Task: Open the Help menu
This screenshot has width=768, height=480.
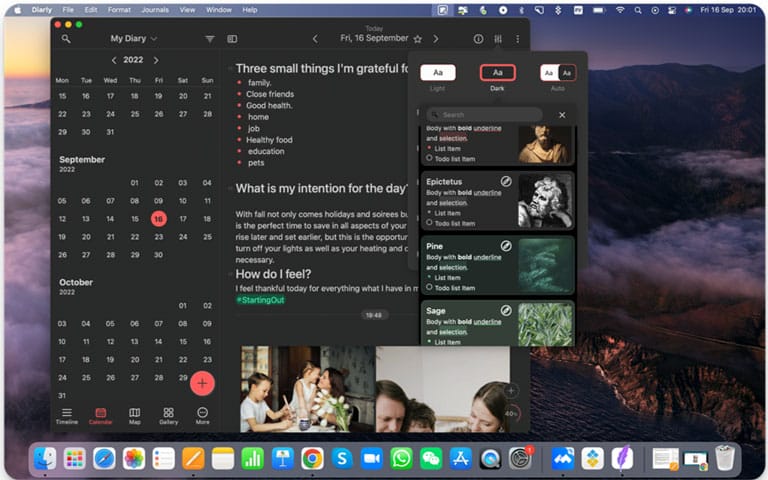Action: click(250, 10)
